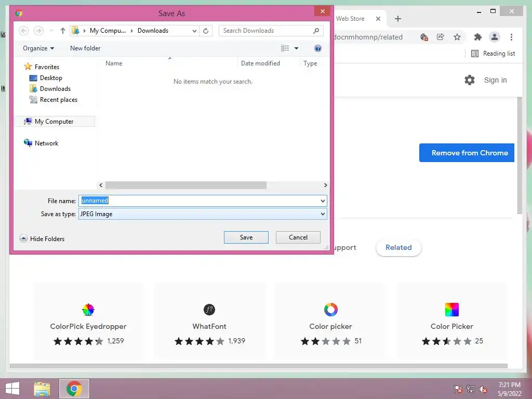The width and height of the screenshot is (532, 399).
Task: Sort by the Name column header
Action: [114, 63]
